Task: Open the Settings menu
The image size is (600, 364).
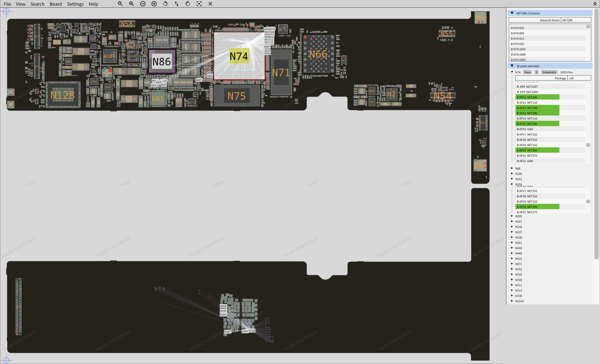Action: (75, 4)
